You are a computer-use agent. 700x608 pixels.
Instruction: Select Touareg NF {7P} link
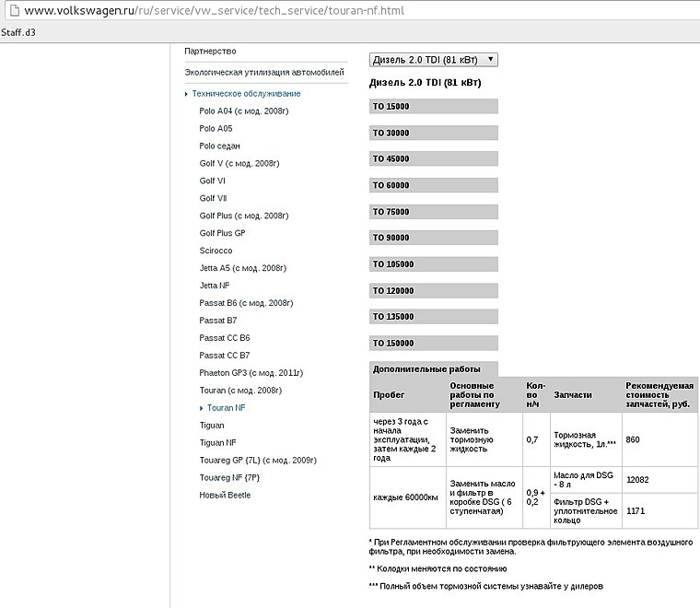[229, 477]
